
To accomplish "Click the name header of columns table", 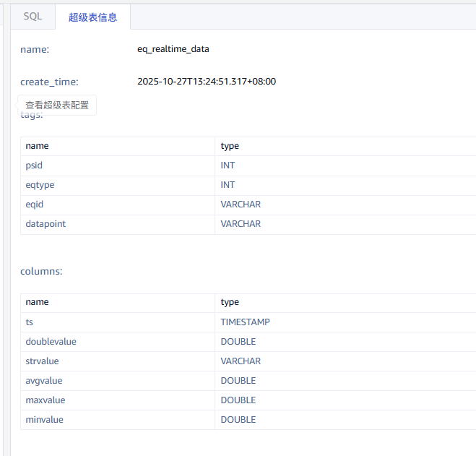I will [37, 302].
